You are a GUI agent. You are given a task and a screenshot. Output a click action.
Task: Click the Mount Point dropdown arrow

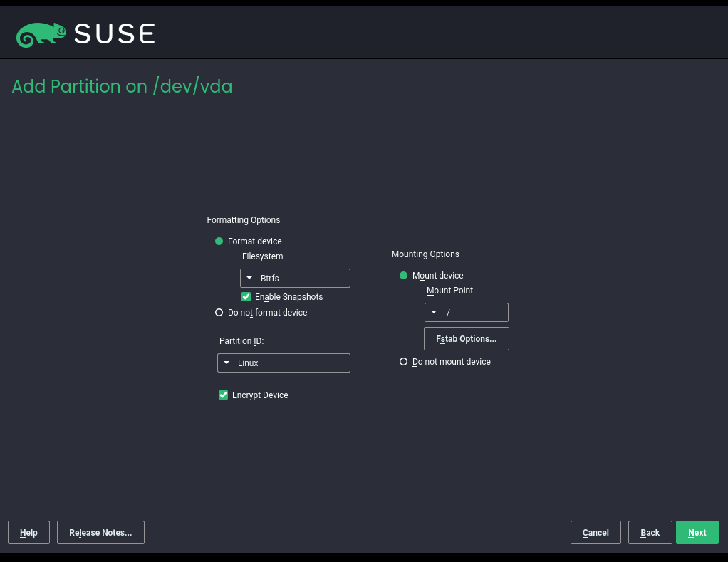(x=434, y=313)
